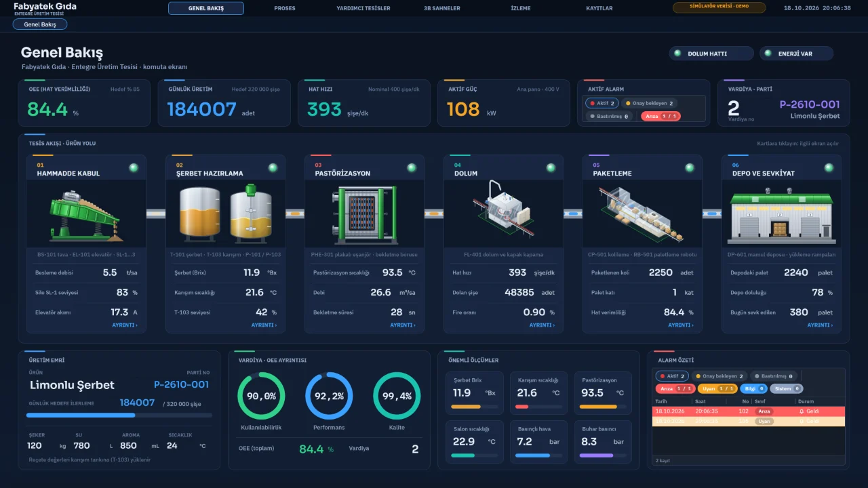Click the green status LED on Paketleme card
868x488 pixels.
(x=690, y=167)
